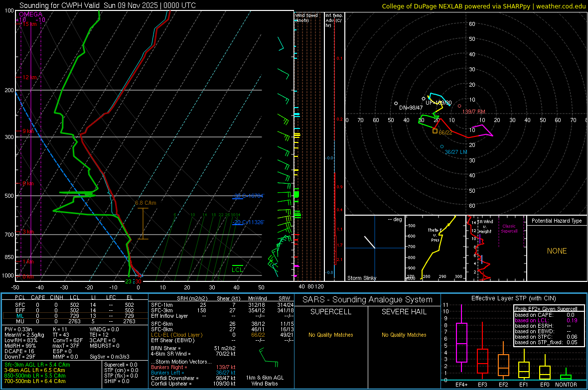The height and width of the screenshot is (390, 588).
Task: Select the red 'Bunkers Right =' row
Action: pyautogui.click(x=193, y=367)
